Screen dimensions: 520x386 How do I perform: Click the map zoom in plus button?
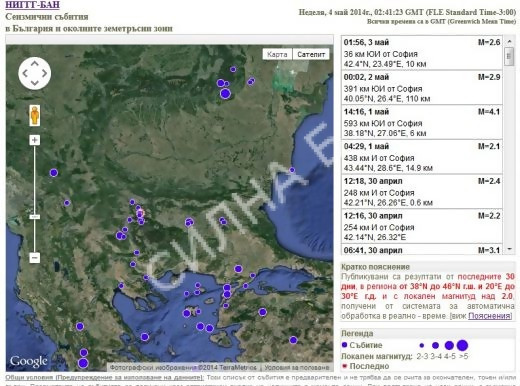coord(35,140)
